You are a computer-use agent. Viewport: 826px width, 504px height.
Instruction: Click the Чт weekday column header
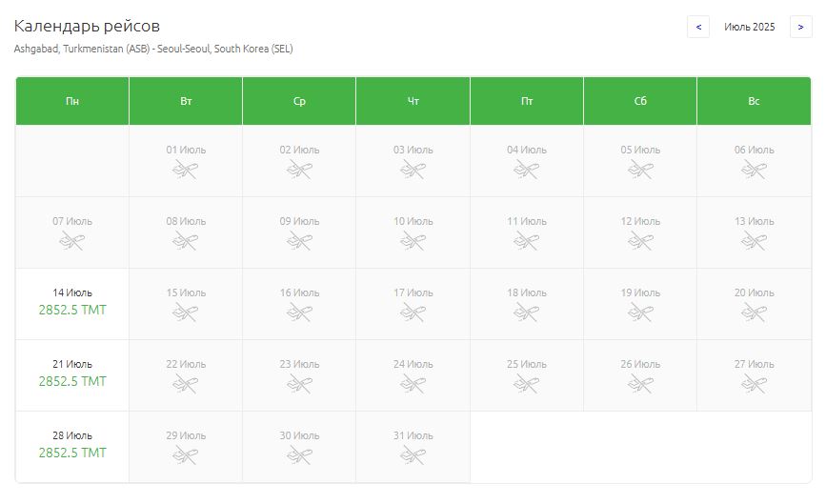[413, 101]
